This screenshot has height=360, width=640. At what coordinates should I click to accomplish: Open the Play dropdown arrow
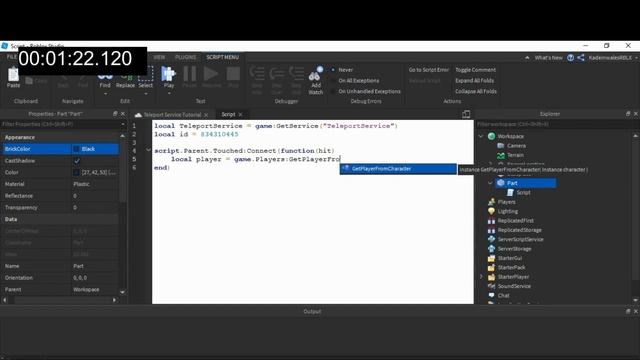(169, 94)
